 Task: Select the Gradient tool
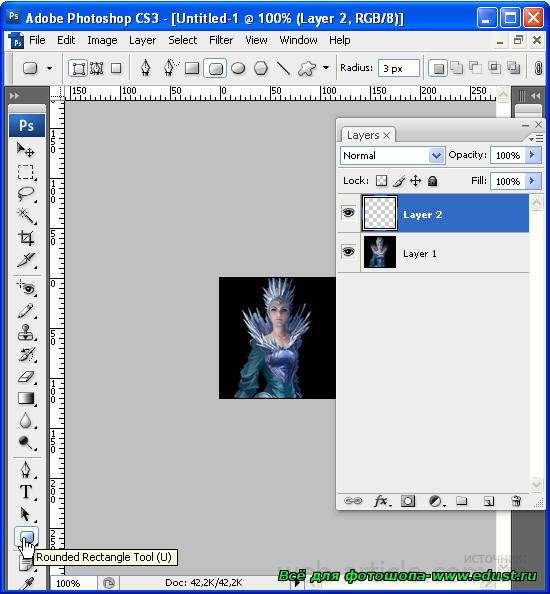tap(26, 399)
